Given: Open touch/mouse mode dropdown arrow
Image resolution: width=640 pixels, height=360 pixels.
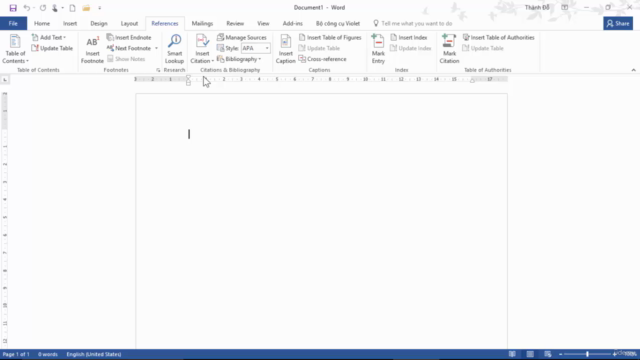Looking at the screenshot, I should coord(62,8).
